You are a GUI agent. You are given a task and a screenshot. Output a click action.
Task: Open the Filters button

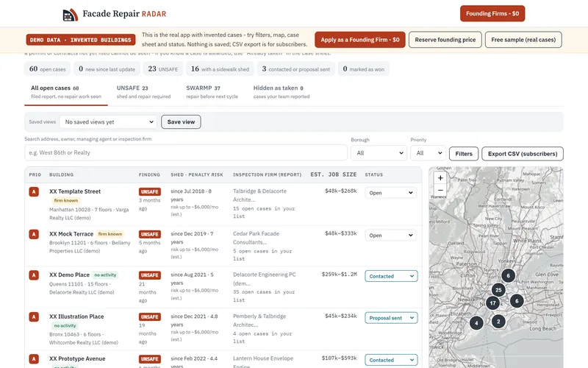tap(464, 154)
